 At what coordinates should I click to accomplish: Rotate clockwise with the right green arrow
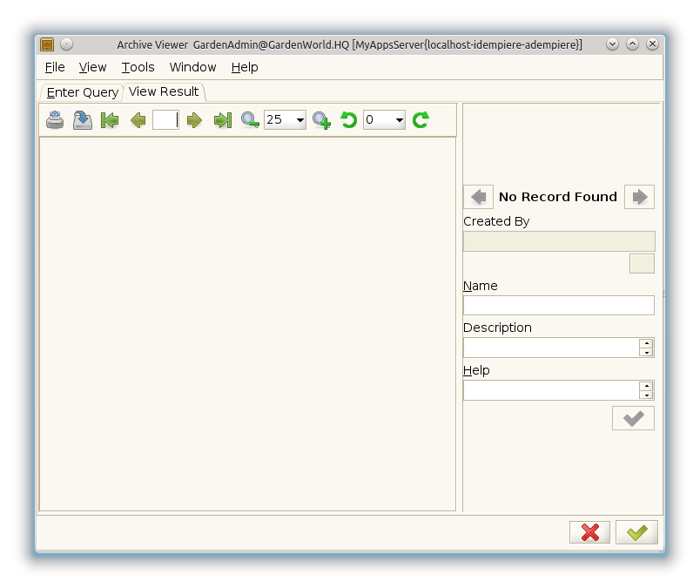(421, 120)
